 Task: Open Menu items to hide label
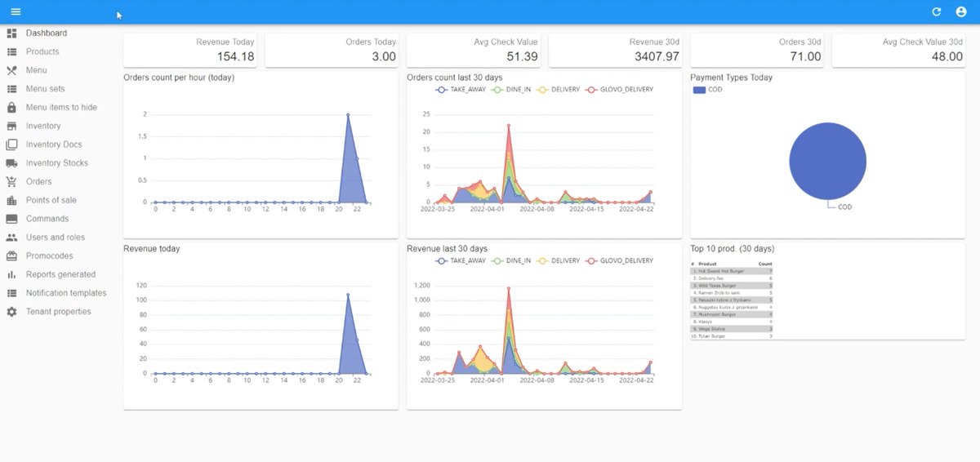(x=61, y=108)
